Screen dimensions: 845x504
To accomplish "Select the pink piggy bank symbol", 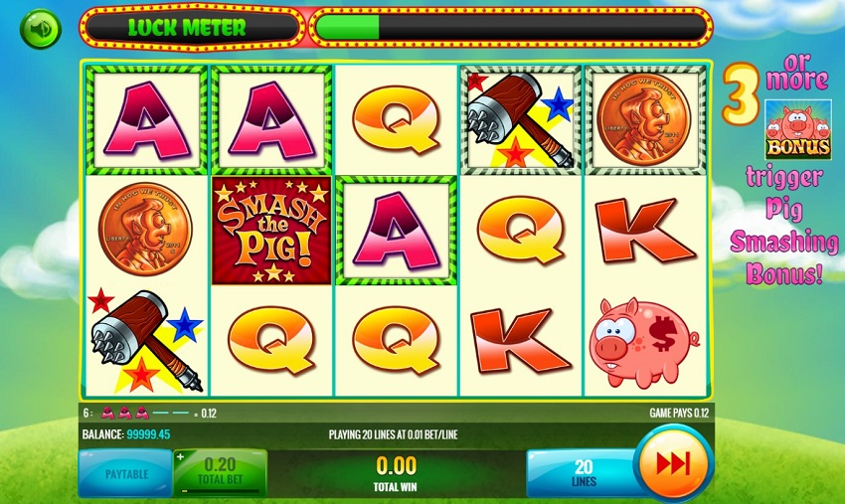I will point(644,342).
